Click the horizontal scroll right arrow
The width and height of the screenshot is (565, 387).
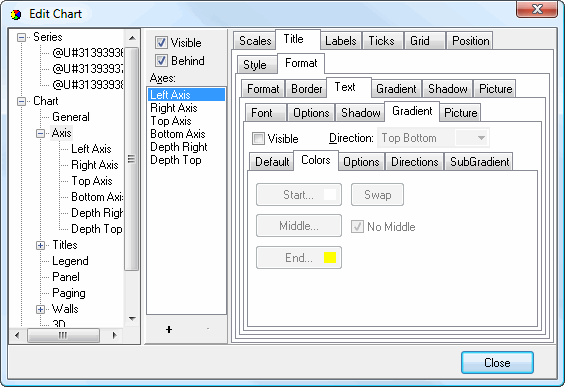(x=115, y=335)
